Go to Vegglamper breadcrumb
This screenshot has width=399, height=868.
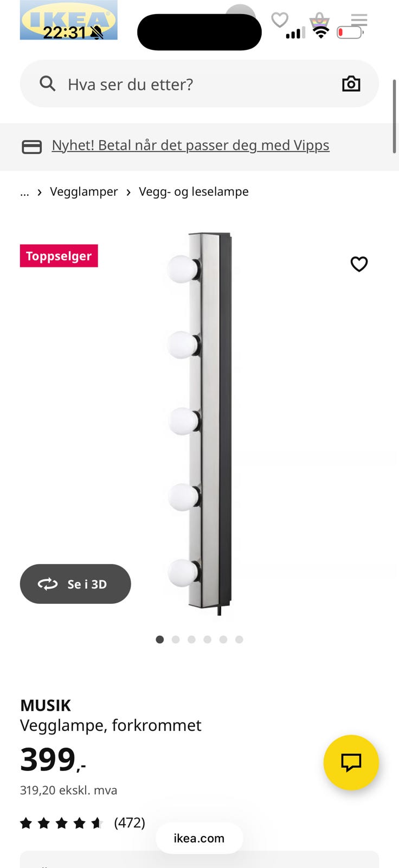[84, 192]
